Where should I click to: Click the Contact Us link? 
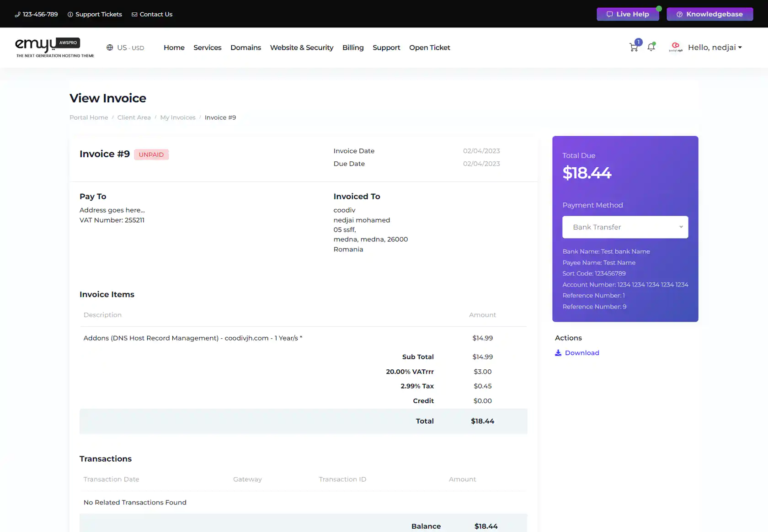point(152,15)
